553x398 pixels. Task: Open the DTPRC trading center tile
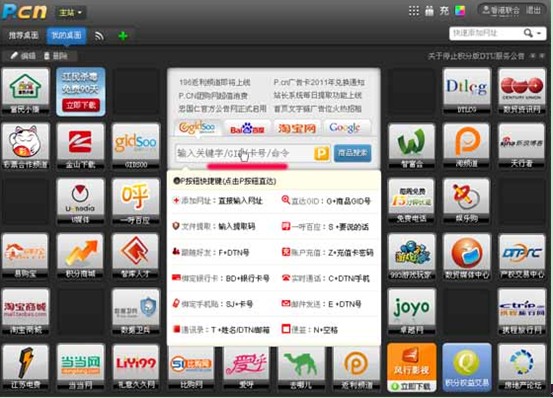[522, 256]
